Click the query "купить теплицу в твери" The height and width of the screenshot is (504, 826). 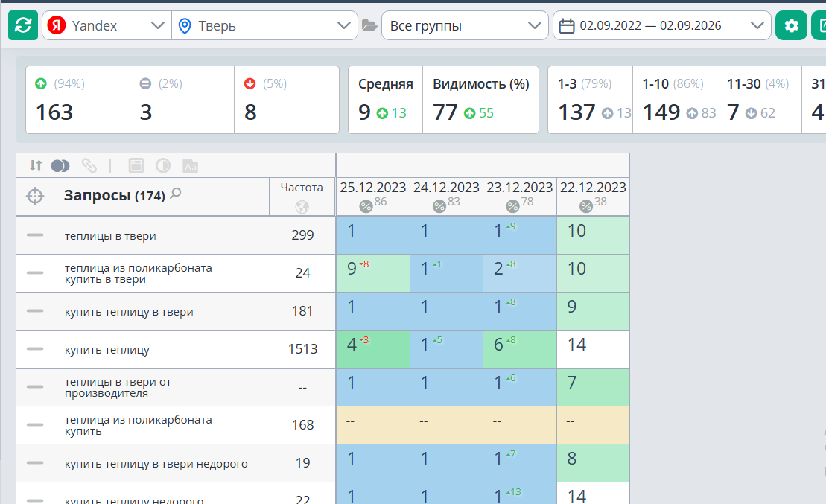coord(129,312)
